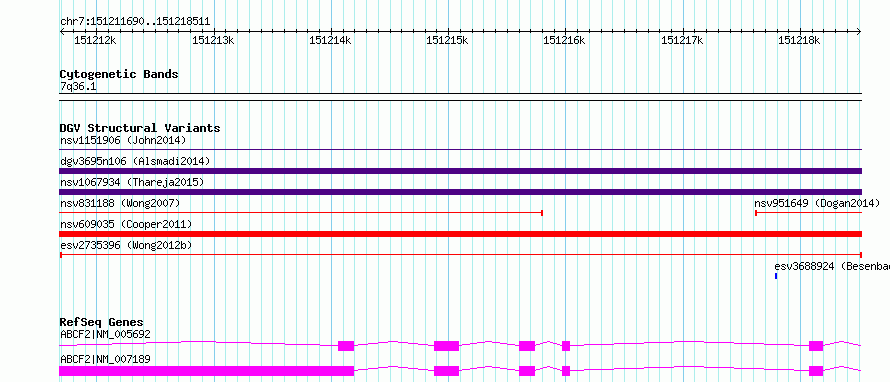Open variant label dgv3695n106 (Alsmadi2014)

click(x=135, y=161)
